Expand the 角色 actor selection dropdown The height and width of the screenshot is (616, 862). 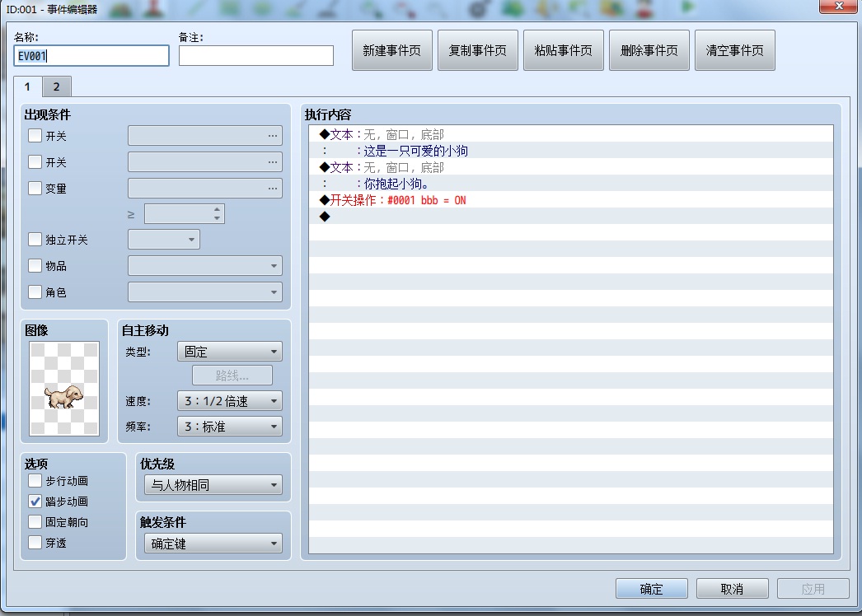click(205, 292)
